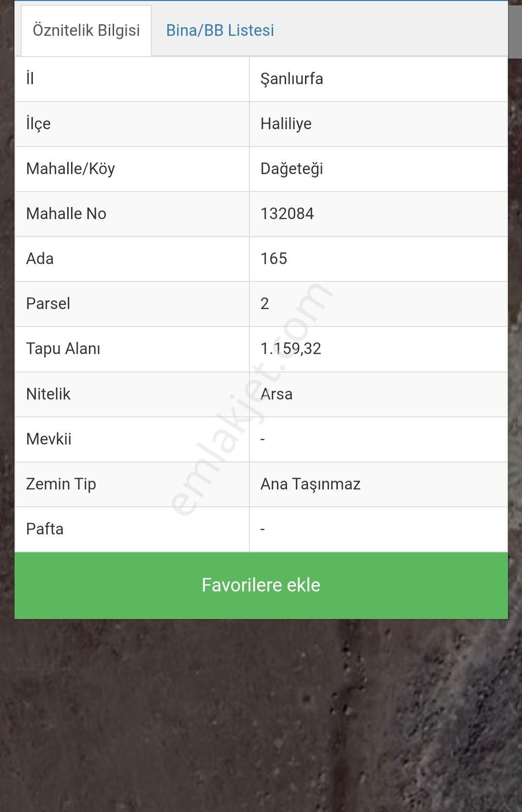Click the satellite map below the panel

pos(261,716)
